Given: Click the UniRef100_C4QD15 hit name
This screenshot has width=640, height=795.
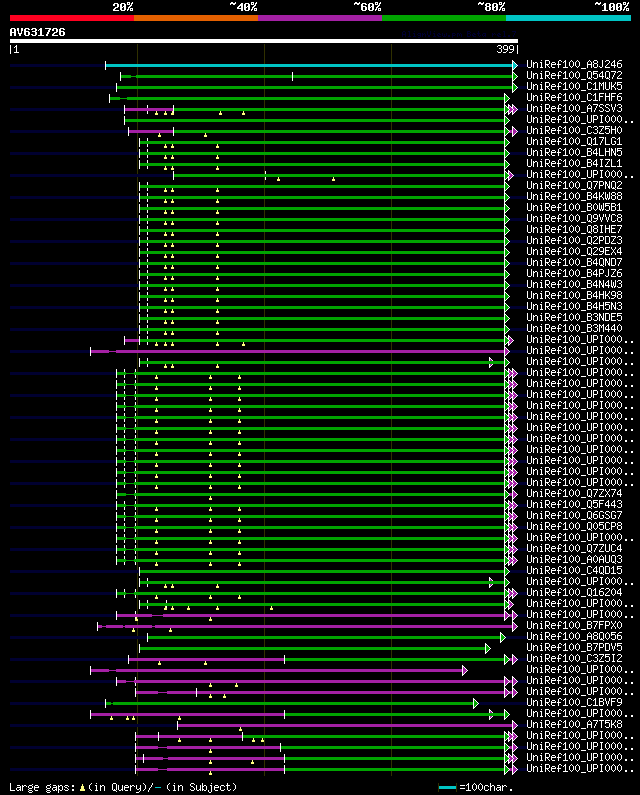Looking at the screenshot, I should [574, 570].
